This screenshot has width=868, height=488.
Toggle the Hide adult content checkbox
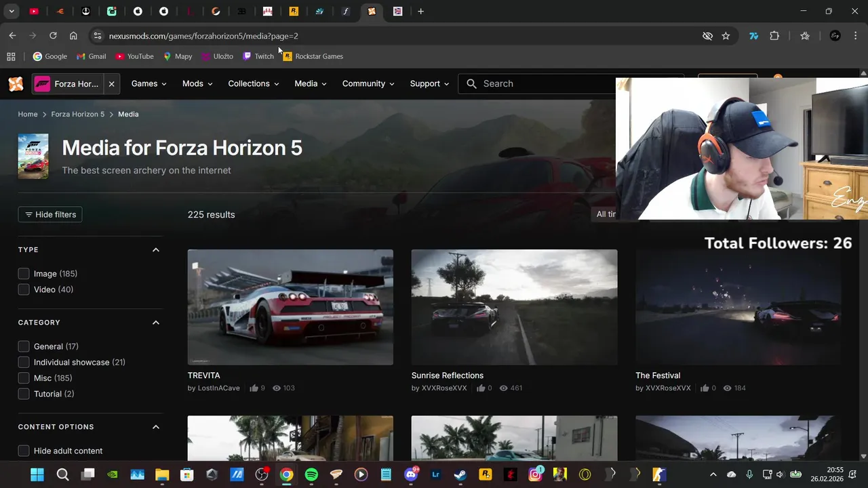(x=24, y=451)
